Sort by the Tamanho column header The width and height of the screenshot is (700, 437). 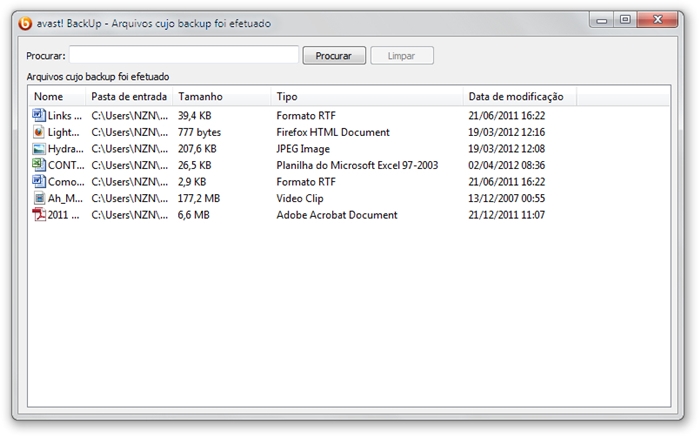click(x=222, y=96)
